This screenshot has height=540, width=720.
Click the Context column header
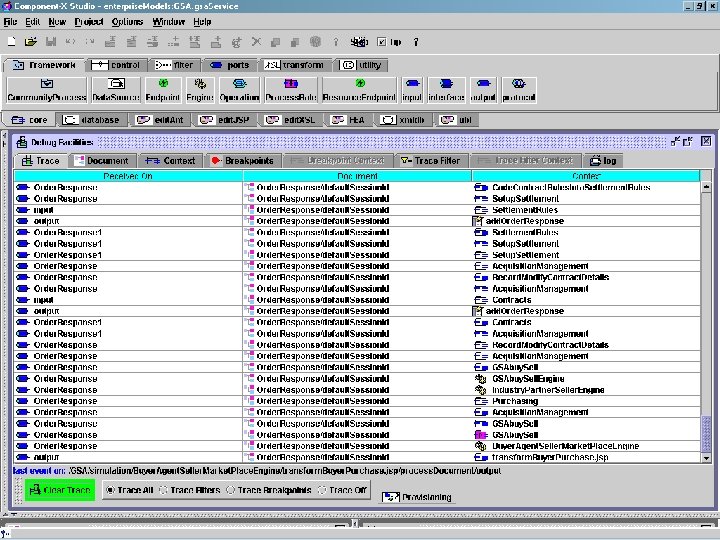[x=586, y=176]
